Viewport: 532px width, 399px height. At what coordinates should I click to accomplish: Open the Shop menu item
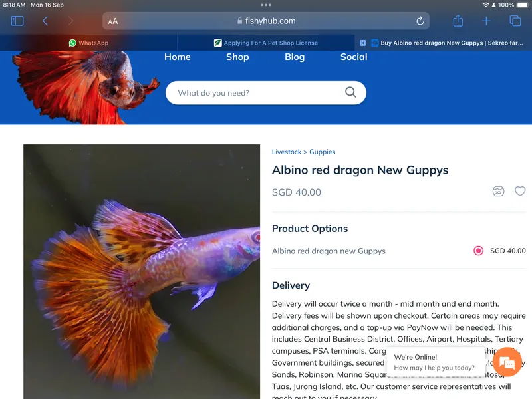[x=237, y=57]
